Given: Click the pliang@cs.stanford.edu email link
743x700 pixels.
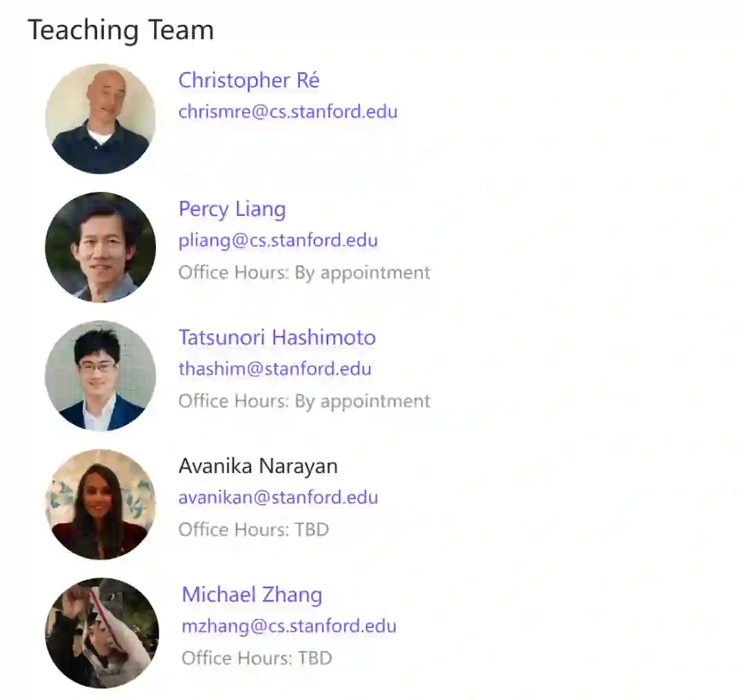Looking at the screenshot, I should [x=278, y=241].
